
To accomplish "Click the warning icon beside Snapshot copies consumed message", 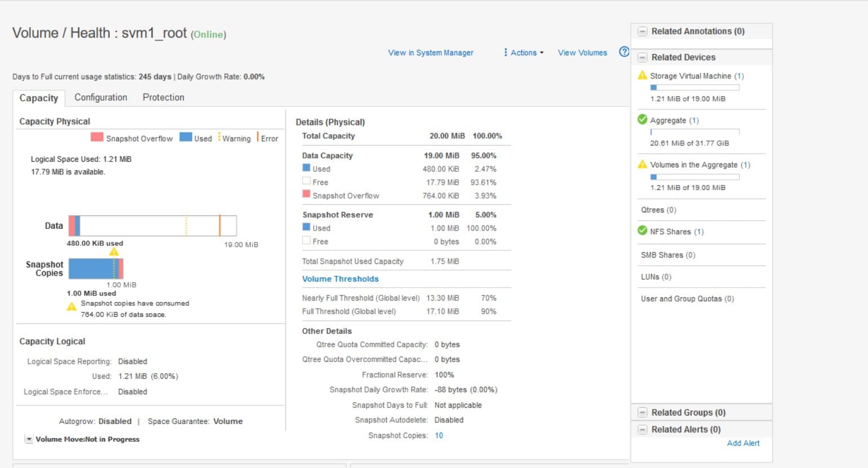I will tap(71, 306).
